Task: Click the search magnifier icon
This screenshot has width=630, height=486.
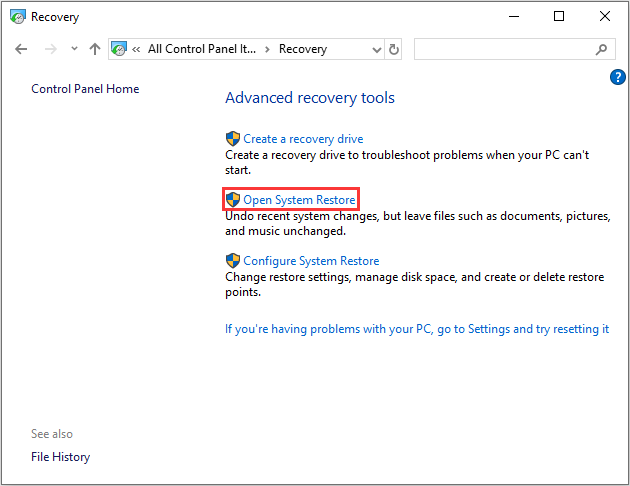Action: (x=601, y=49)
